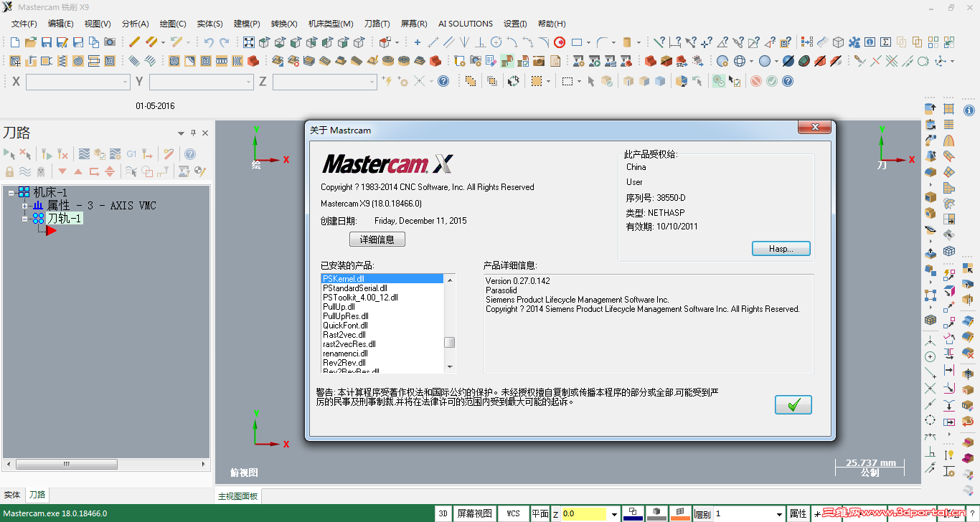980x522 pixels.
Task: Click the New file icon
Action: [16, 42]
